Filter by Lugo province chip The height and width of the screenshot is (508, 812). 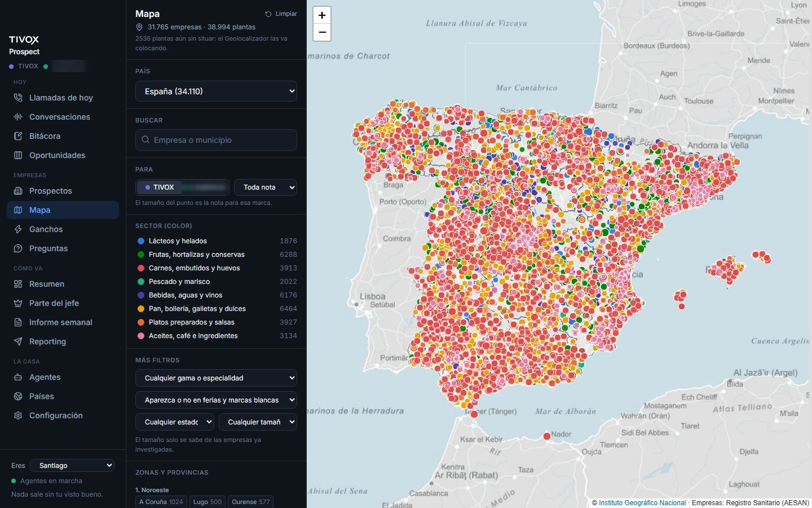click(208, 502)
